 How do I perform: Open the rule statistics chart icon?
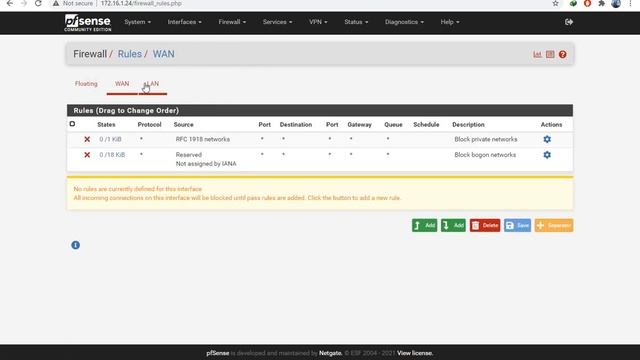tap(537, 54)
